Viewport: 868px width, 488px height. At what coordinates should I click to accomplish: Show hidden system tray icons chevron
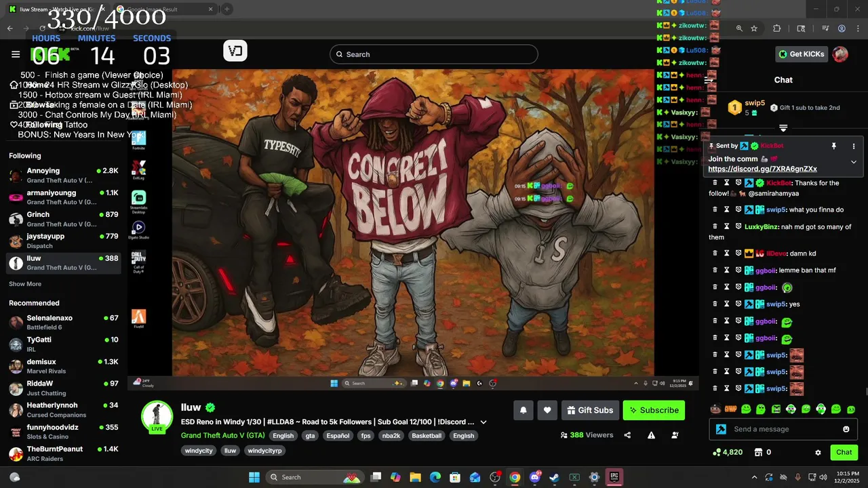(754, 477)
